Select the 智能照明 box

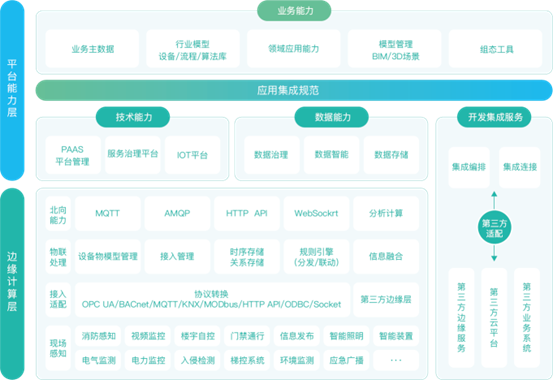click(x=346, y=336)
